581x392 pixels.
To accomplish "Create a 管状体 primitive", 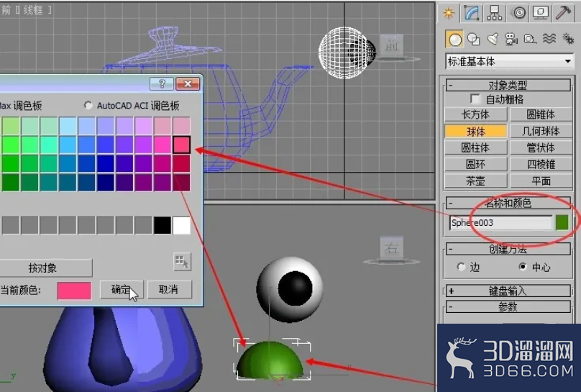I will click(541, 148).
